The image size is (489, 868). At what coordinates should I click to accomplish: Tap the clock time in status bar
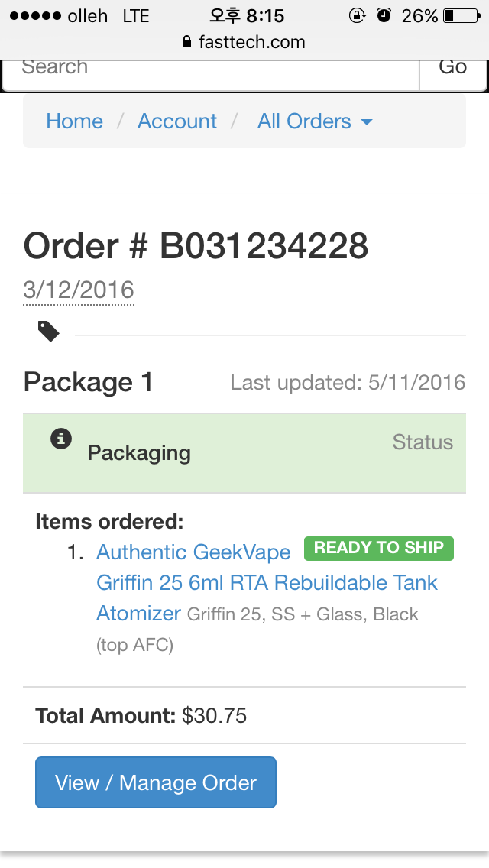click(x=246, y=15)
